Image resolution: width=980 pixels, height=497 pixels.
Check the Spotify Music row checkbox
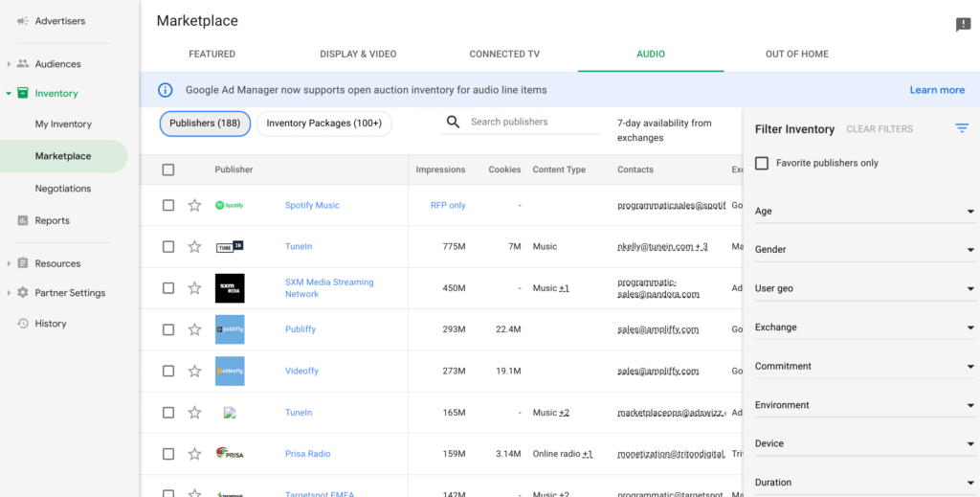[x=168, y=205]
